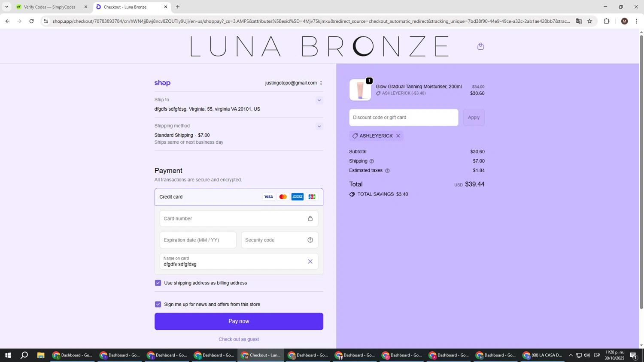644x362 pixels.
Task: Click the Standard Shipping $7.00 text
Action: tap(182, 135)
